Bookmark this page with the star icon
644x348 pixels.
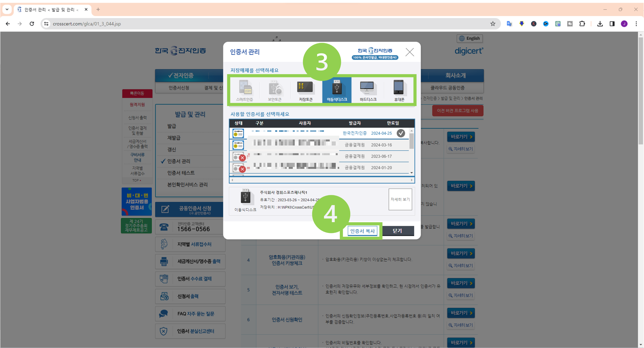tap(492, 24)
